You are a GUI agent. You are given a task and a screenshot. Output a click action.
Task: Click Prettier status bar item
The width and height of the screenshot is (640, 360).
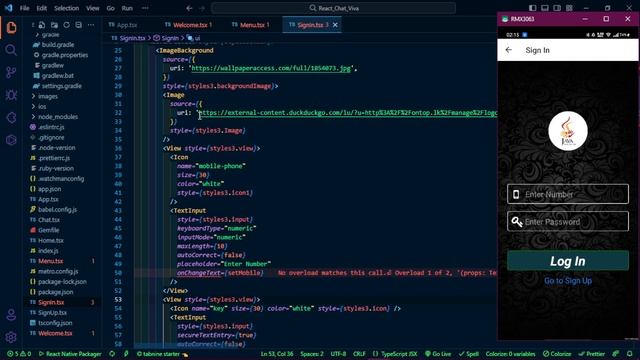591,354
